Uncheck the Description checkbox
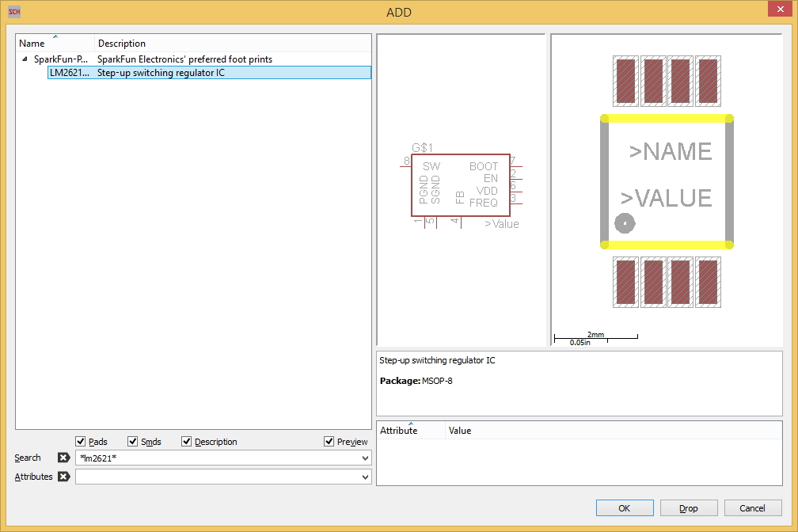Viewport: 798px width, 532px height. (186, 442)
